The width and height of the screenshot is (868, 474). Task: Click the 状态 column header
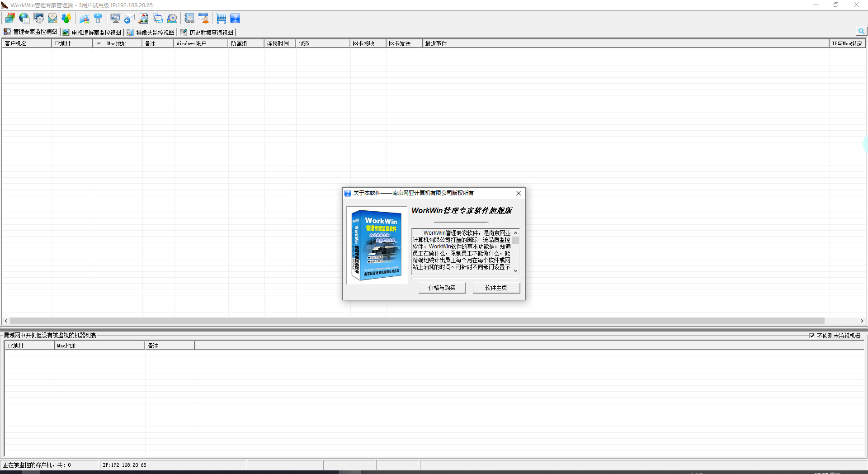[x=323, y=43]
